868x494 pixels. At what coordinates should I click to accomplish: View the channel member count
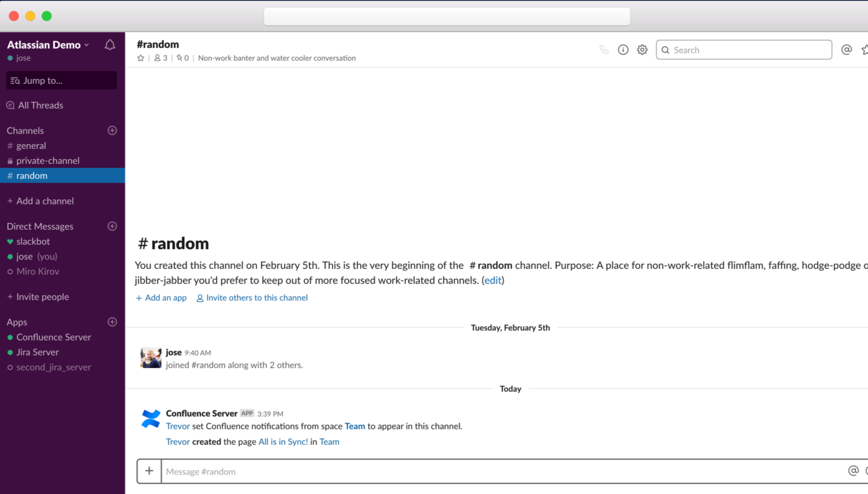click(x=161, y=58)
